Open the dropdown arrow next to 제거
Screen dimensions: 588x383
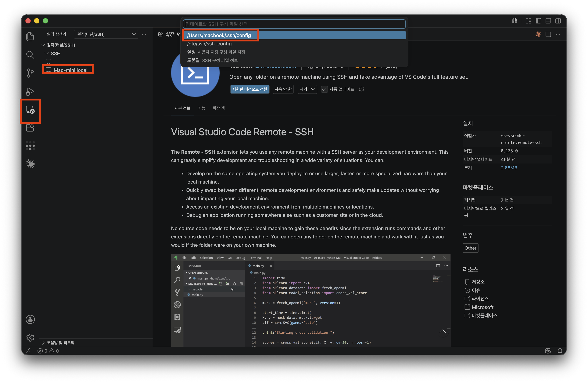tap(313, 89)
